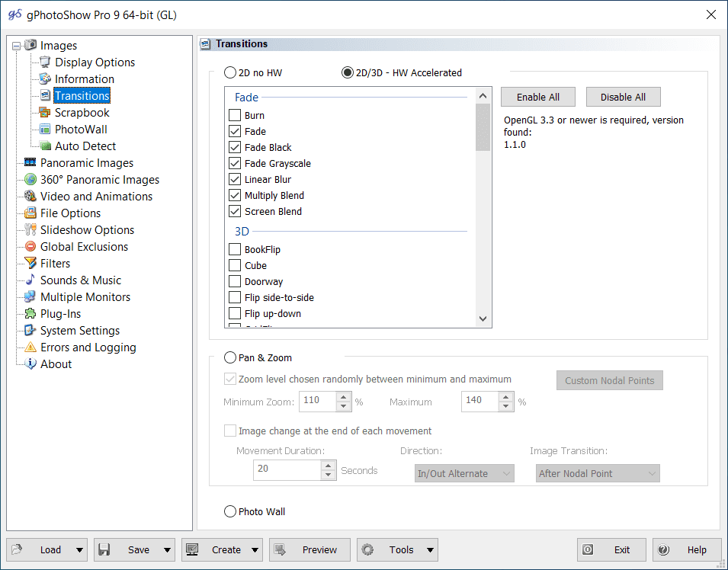Open the In/Out Alternate direction dropdown
This screenshot has height=570, width=728.
(464, 473)
